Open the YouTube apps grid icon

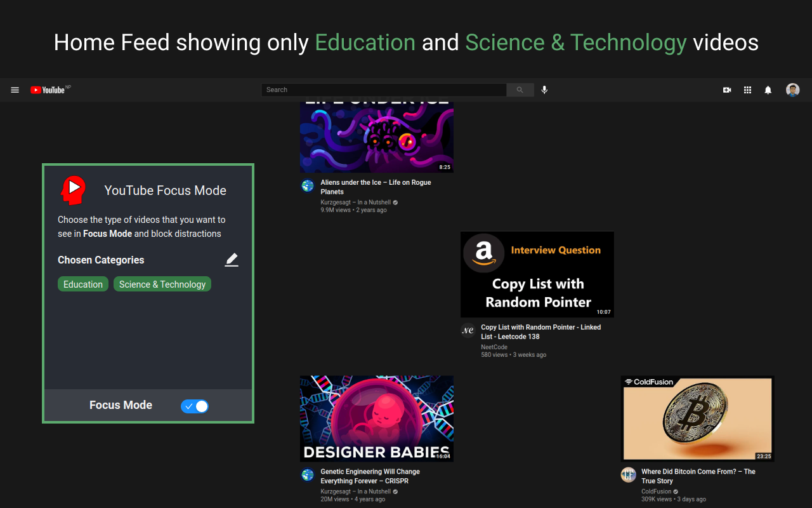(747, 90)
